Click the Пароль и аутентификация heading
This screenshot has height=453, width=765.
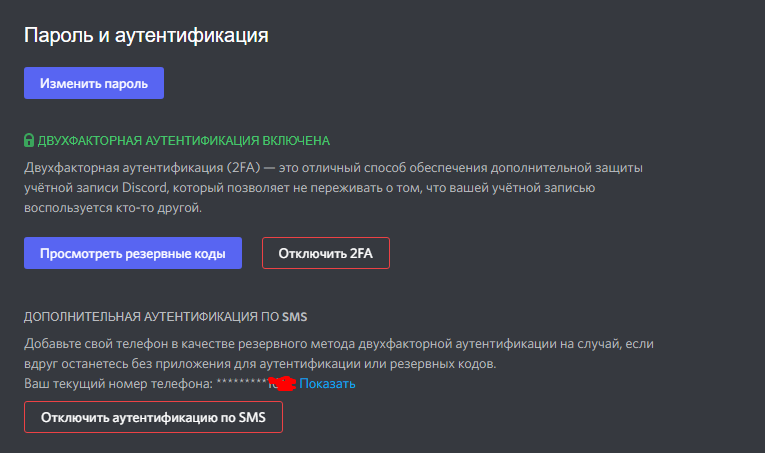pyautogui.click(x=146, y=35)
